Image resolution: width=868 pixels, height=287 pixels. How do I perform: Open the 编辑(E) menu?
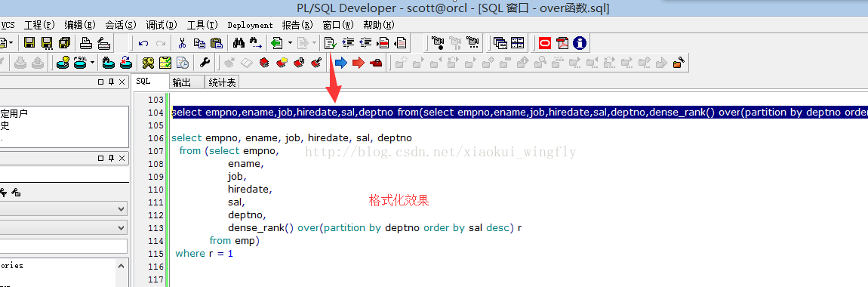coord(80,25)
